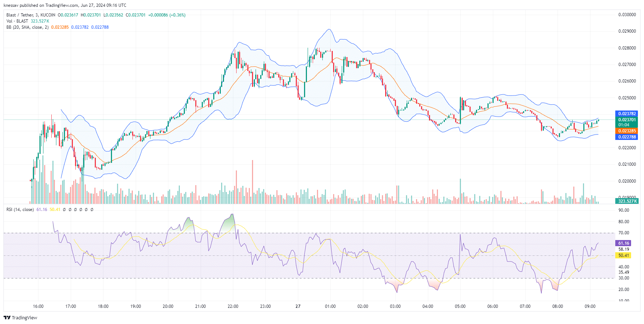Click the 19:00 label on the time axis
This screenshot has width=644, height=324.
coord(136,306)
